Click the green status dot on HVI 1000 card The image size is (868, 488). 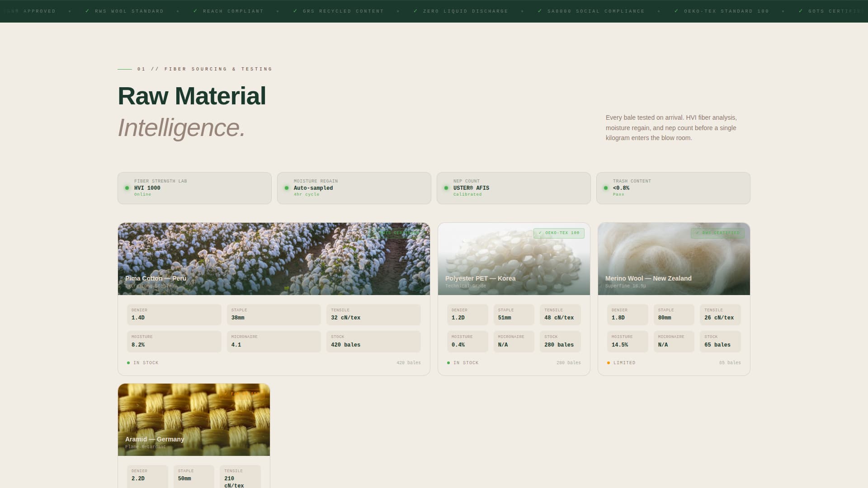[127, 188]
